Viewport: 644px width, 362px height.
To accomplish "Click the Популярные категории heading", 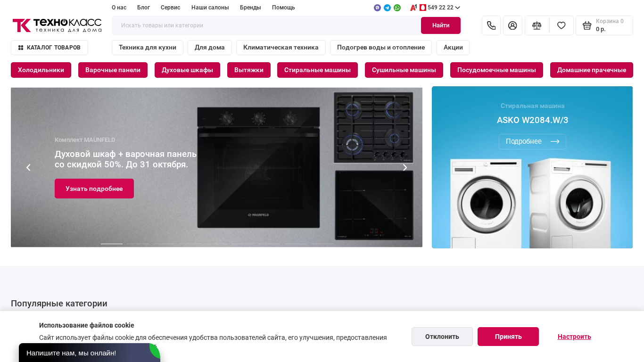I will click(x=59, y=304).
